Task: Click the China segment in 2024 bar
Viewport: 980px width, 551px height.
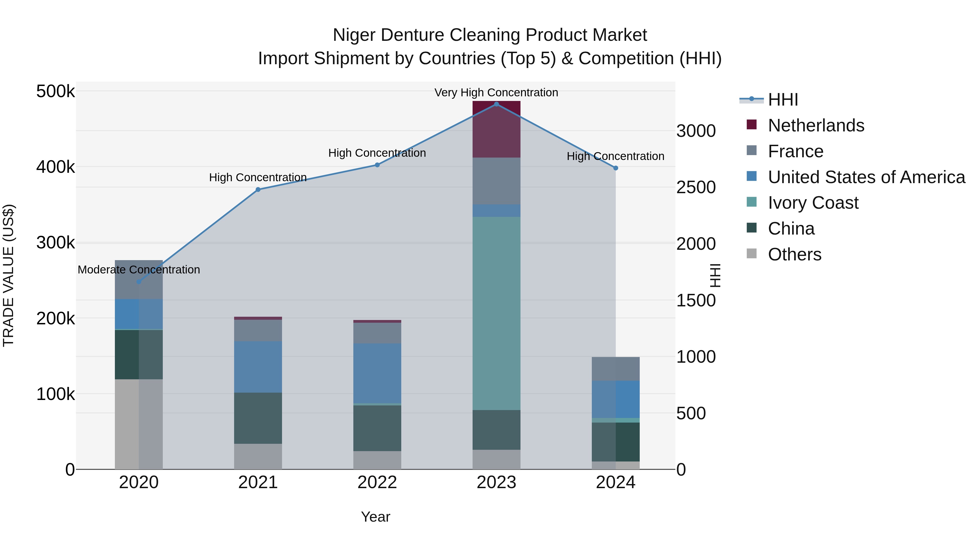Action: point(615,442)
